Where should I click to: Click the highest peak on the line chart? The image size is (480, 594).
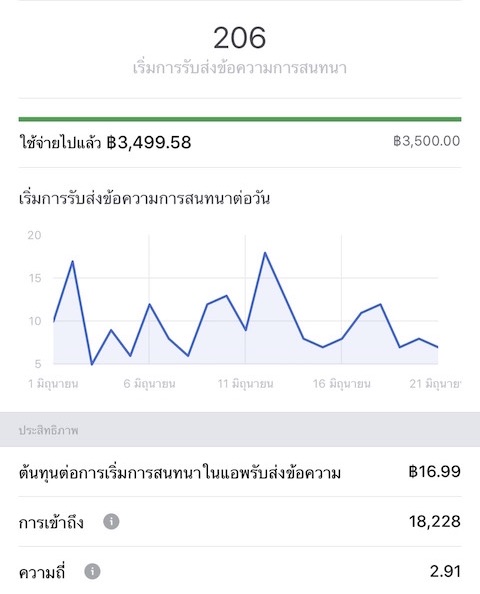click(265, 253)
